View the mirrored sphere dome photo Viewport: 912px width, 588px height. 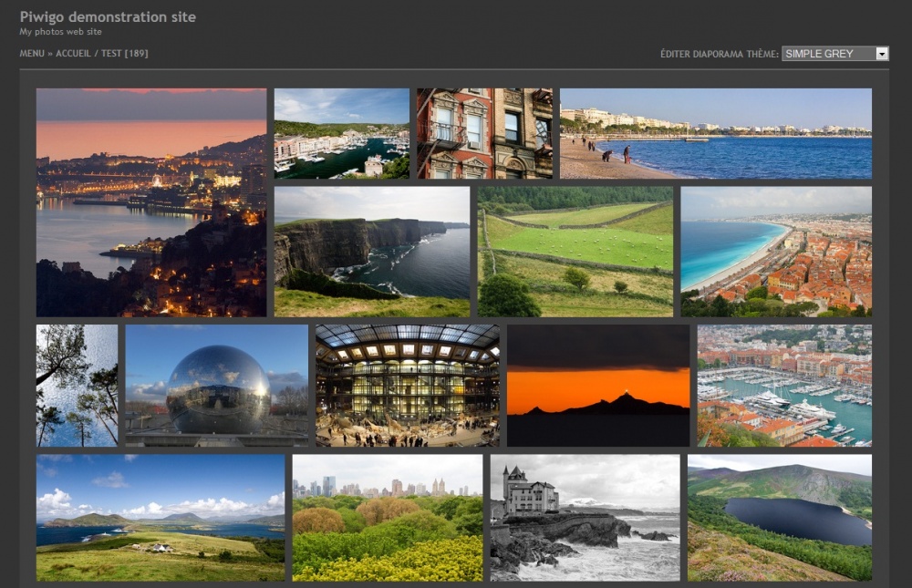click(x=216, y=386)
